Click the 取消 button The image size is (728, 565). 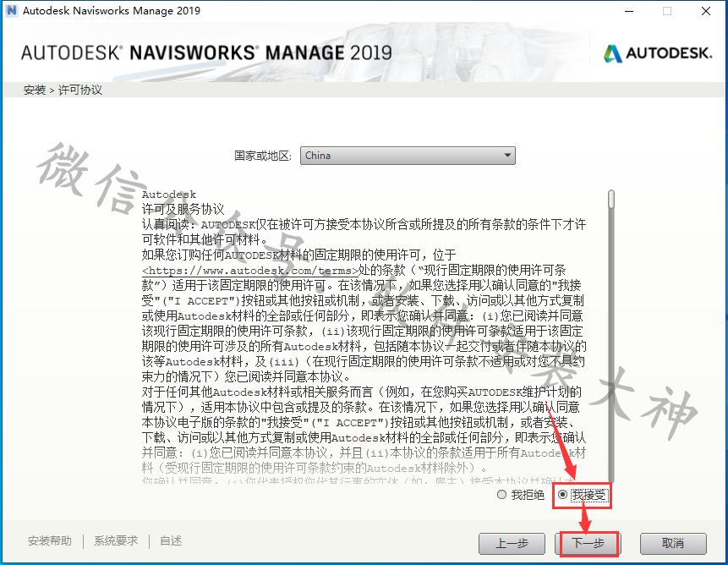point(673,543)
